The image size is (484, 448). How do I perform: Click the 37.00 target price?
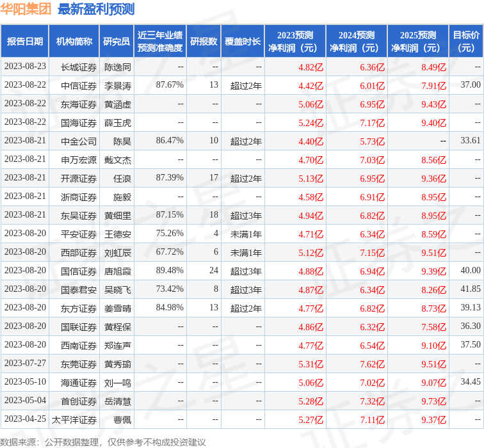coord(471,85)
